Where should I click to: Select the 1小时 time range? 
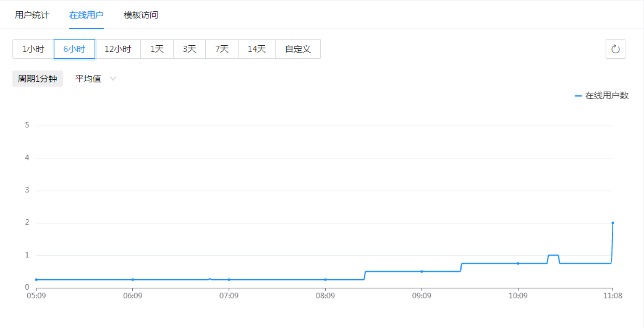[x=33, y=49]
